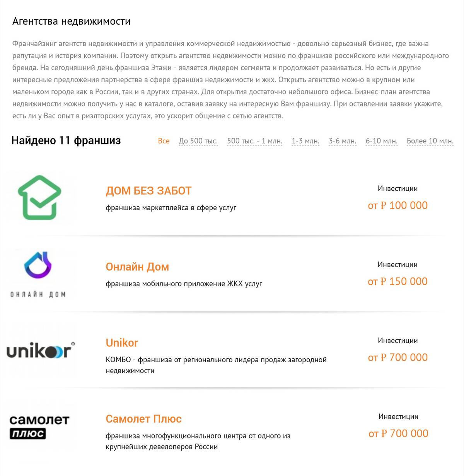Screen dimensions: 464x476
Task: Click the от ₽ 100 000 investment amount
Action: coord(398,205)
